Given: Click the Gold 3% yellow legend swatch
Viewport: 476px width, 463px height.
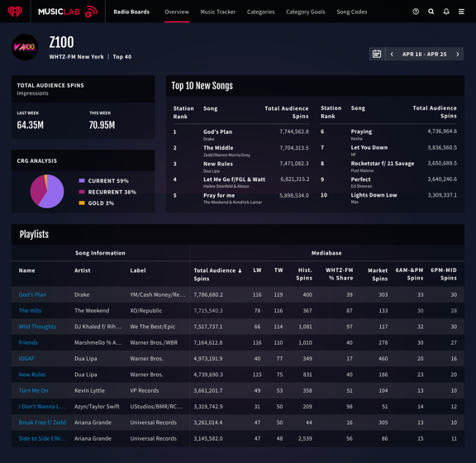Looking at the screenshot, I should (x=82, y=203).
